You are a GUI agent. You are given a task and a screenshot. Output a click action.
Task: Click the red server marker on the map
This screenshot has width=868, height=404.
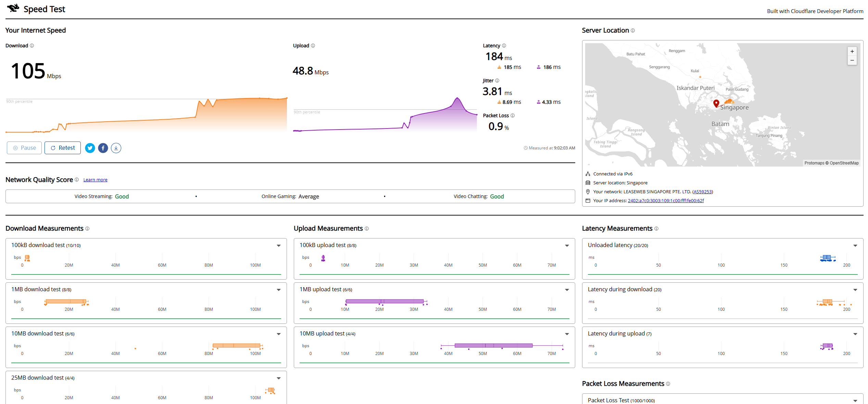pyautogui.click(x=716, y=103)
